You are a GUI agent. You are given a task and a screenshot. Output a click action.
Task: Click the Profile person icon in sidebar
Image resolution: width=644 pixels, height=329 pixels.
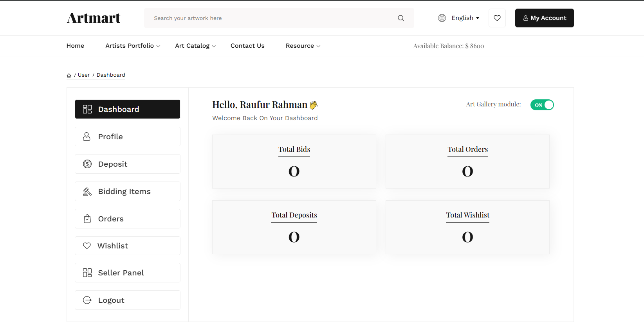(87, 137)
